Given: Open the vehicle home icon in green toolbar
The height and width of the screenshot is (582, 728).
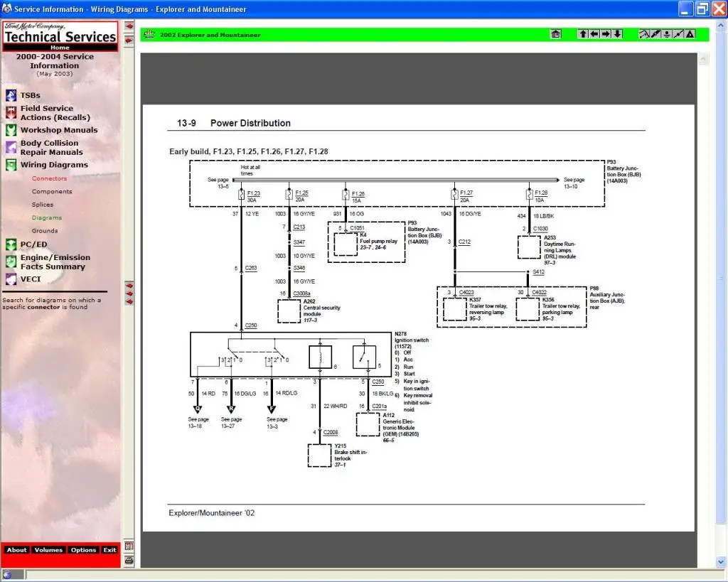Looking at the screenshot, I should [556, 34].
